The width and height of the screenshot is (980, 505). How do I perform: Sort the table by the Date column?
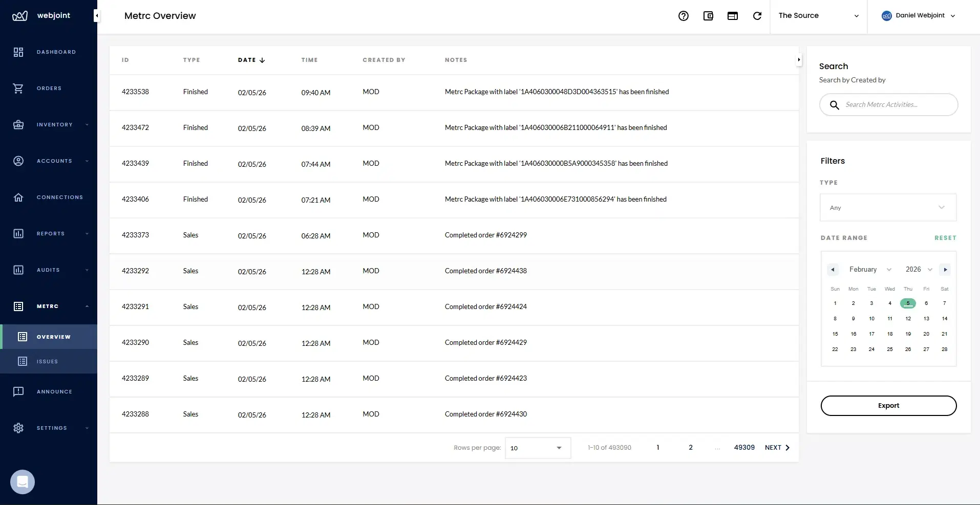tap(250, 60)
